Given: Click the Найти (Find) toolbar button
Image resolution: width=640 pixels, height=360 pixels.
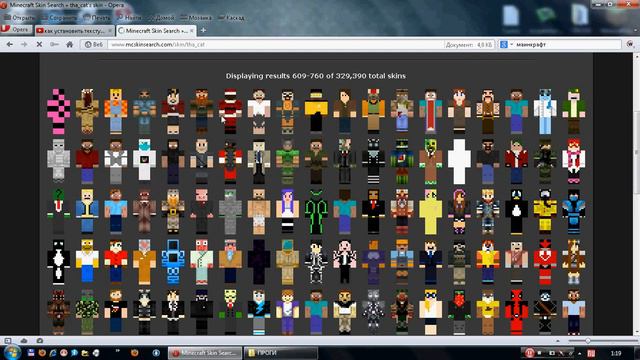Looking at the screenshot, I should (129, 18).
